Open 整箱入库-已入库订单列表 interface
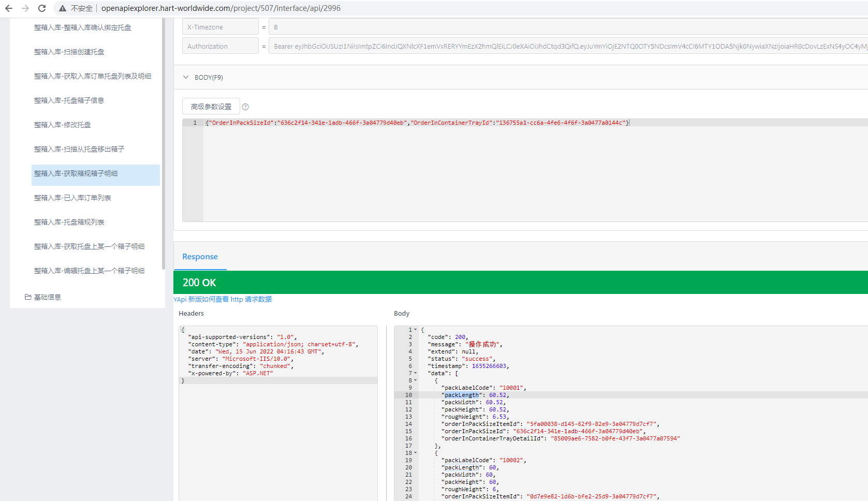Screen dimensions: 868x501 tap(72, 198)
